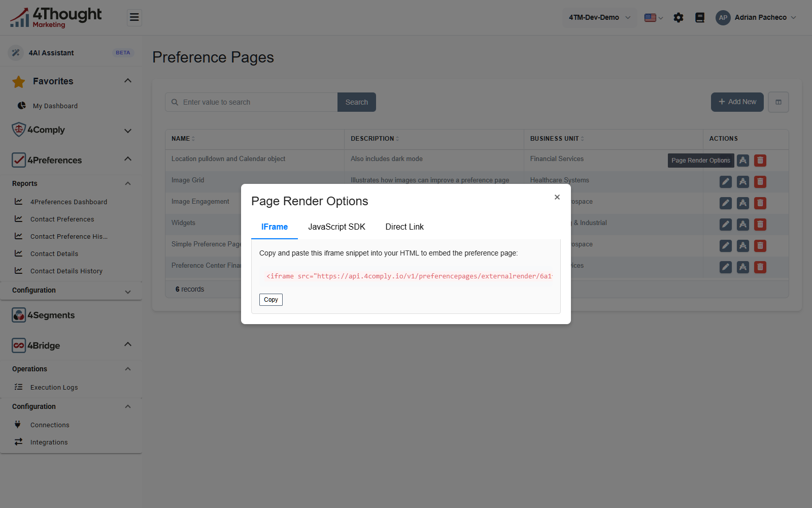Screen dimensions: 812x508
Task: Open 4Preferences Dashboard report
Action: 69,202
